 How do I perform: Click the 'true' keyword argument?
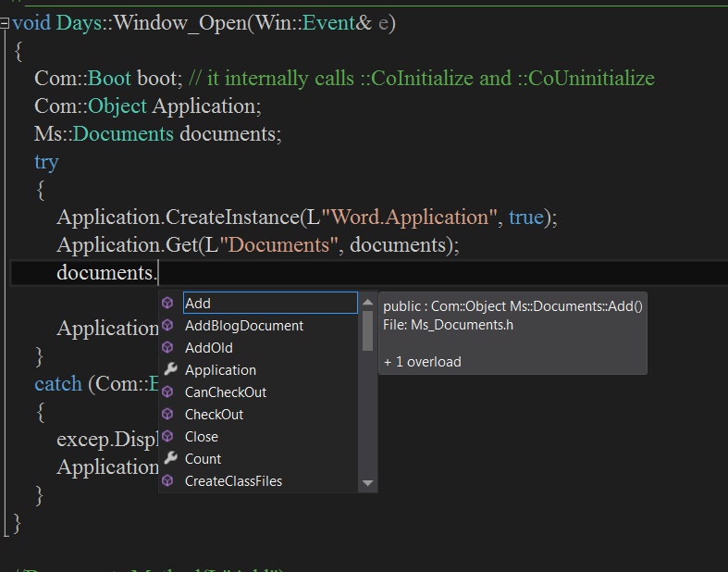click(526, 218)
